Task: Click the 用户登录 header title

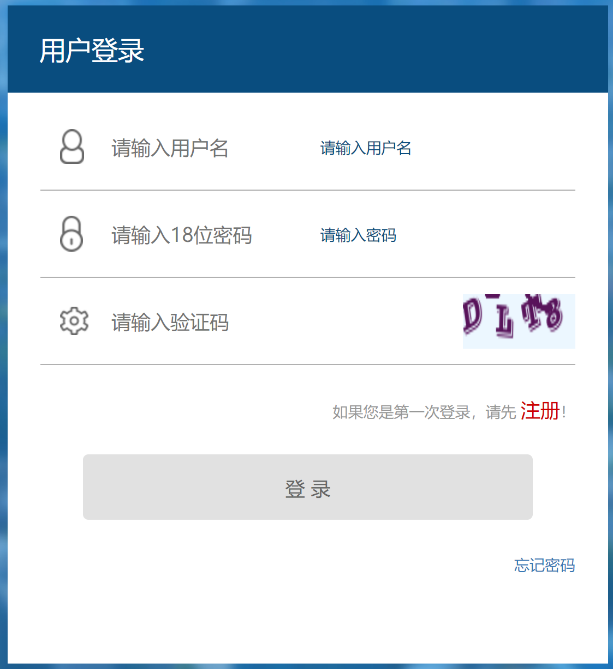Action: coord(92,51)
